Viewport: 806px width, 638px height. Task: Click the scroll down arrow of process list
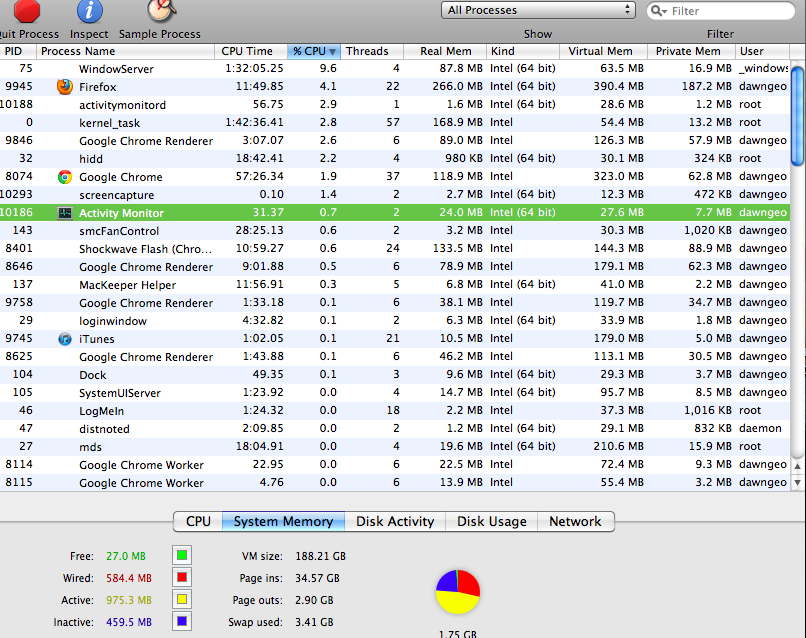(797, 482)
